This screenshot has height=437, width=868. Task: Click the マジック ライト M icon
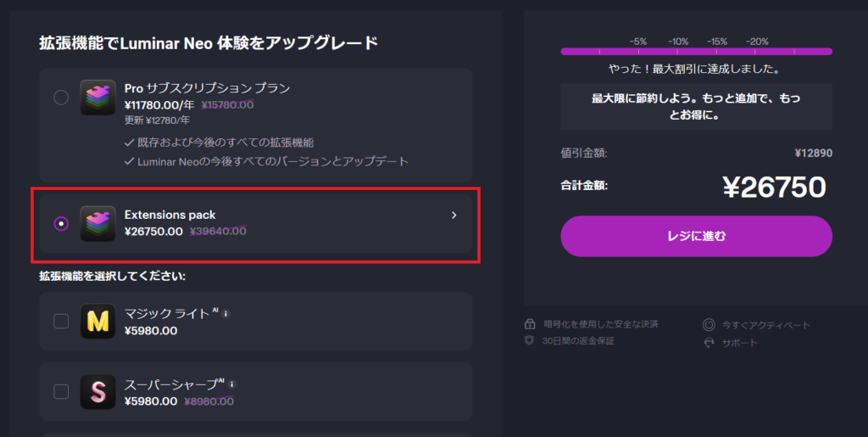click(x=98, y=322)
